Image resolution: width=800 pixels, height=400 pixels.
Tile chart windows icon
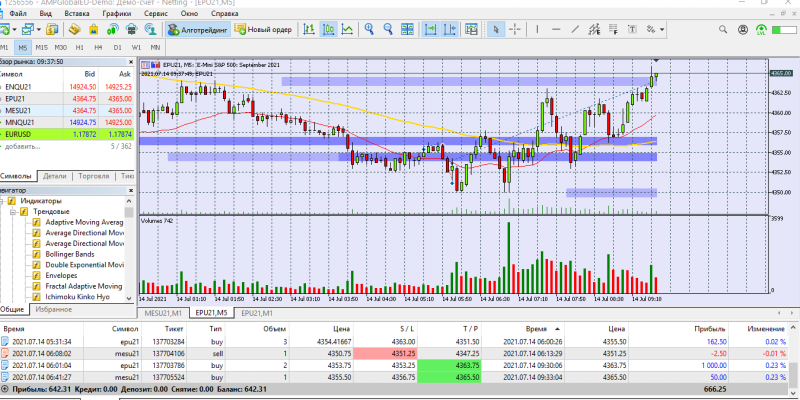(407, 30)
